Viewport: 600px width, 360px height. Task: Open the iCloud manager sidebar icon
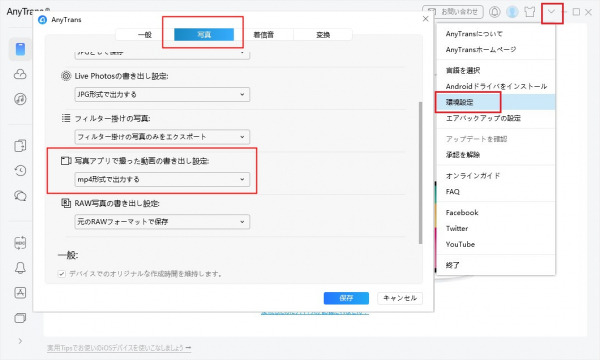(20, 74)
